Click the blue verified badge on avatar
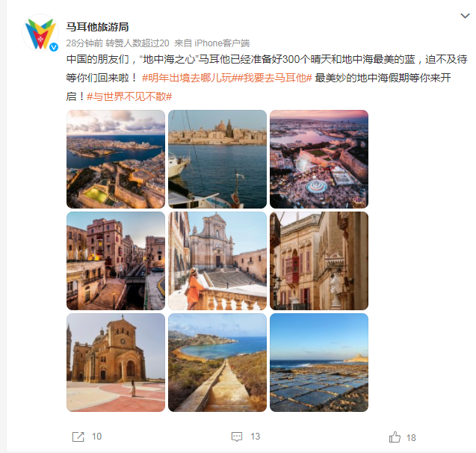The width and height of the screenshot is (476, 453). pyautogui.click(x=54, y=47)
